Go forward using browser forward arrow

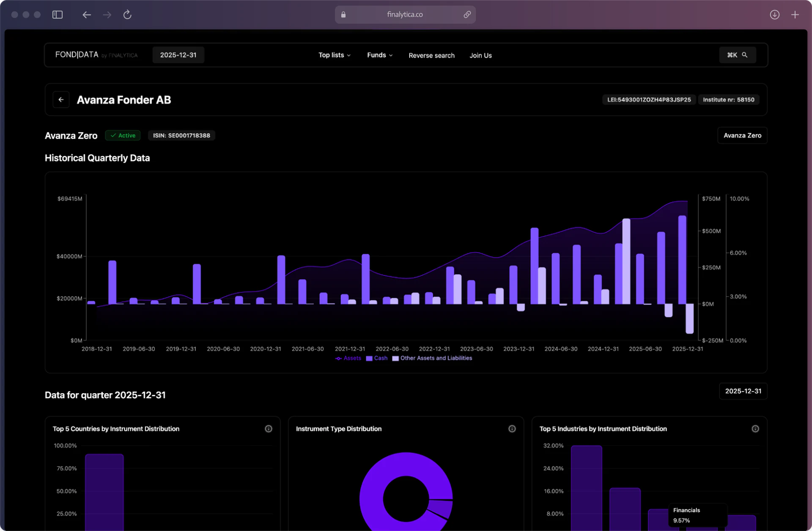(107, 15)
